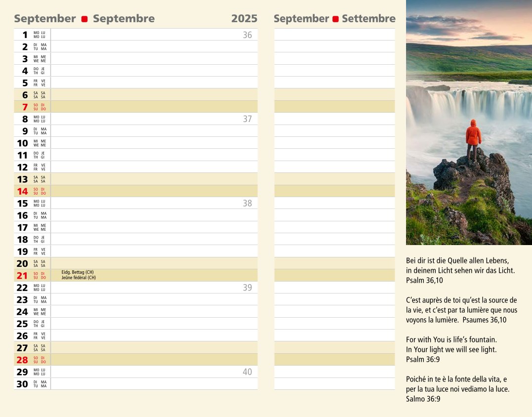
Task: Click week number 37
Action: click(247, 119)
